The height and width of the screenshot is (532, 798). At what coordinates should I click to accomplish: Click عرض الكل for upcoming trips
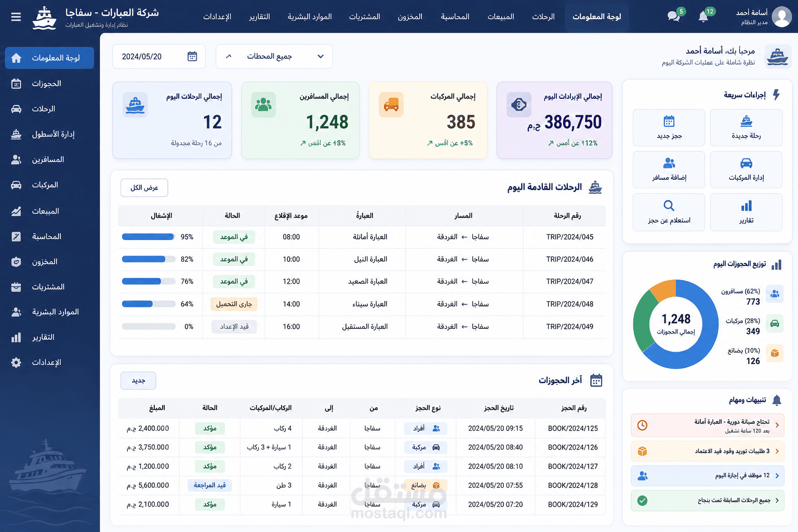click(144, 188)
